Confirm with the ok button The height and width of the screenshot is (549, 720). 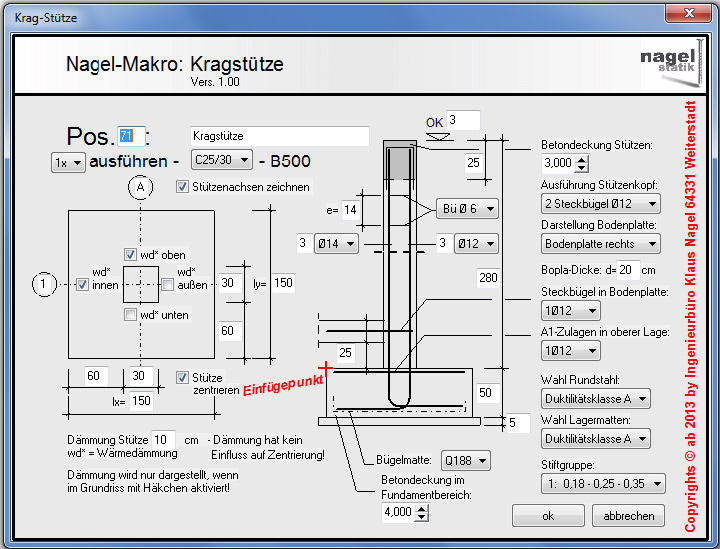pos(548,516)
